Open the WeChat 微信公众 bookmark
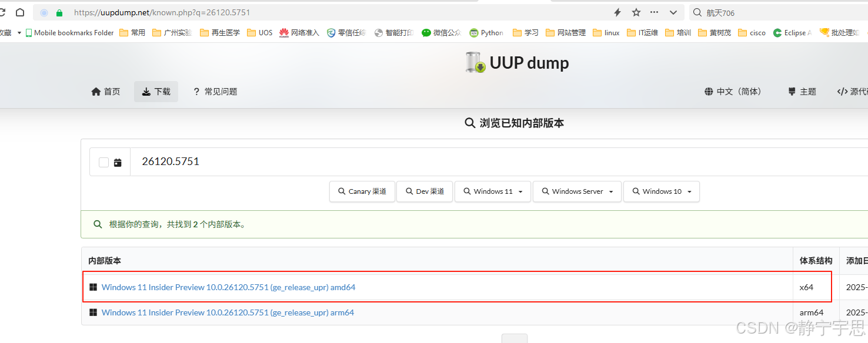 (x=442, y=33)
